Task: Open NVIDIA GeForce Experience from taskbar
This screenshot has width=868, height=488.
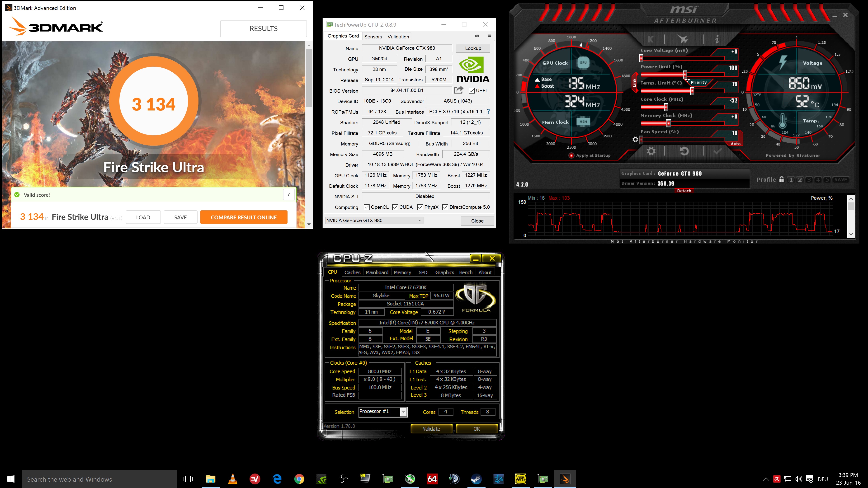Action: pyautogui.click(x=321, y=479)
